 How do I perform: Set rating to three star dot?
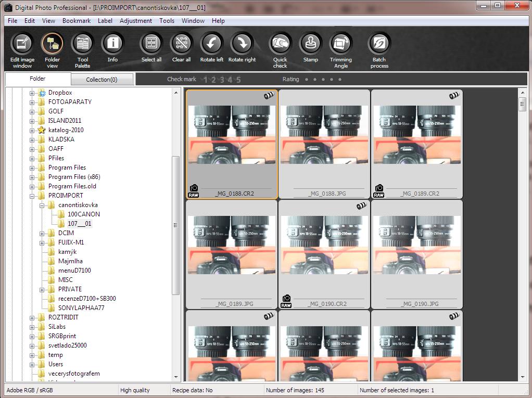323,79
